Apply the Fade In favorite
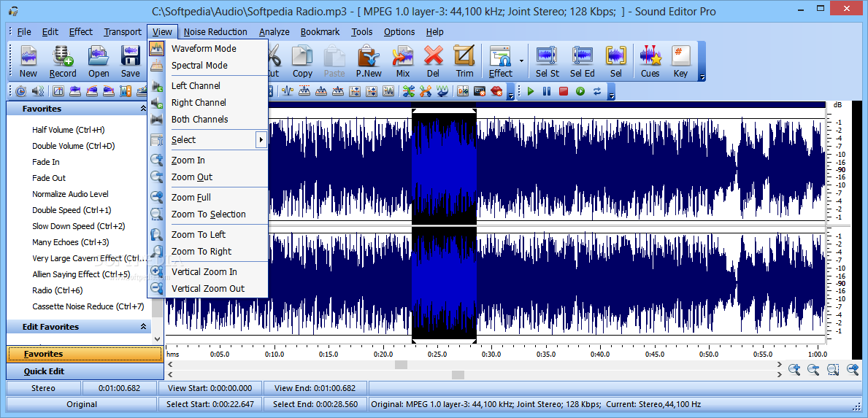The image size is (868, 418). 46,162
